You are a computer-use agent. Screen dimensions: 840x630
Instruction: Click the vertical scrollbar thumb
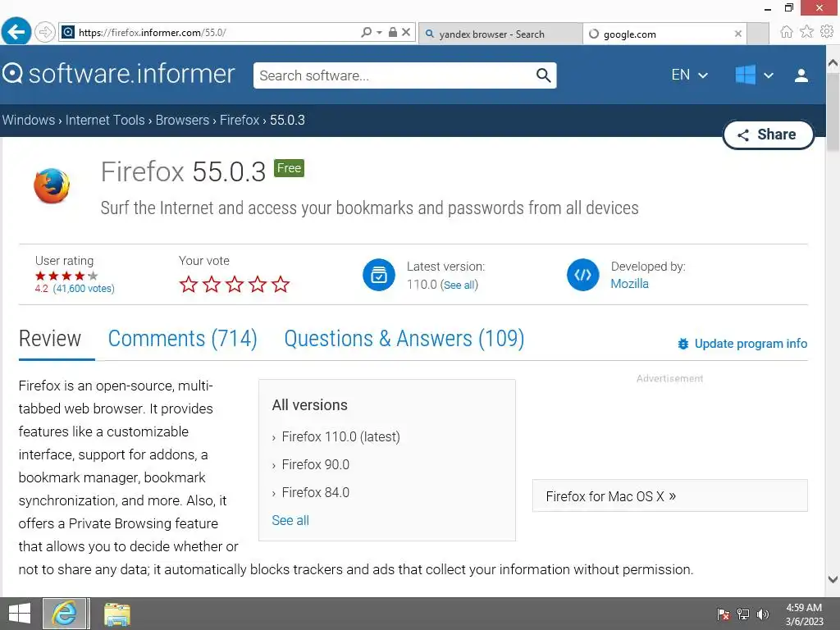(833, 112)
